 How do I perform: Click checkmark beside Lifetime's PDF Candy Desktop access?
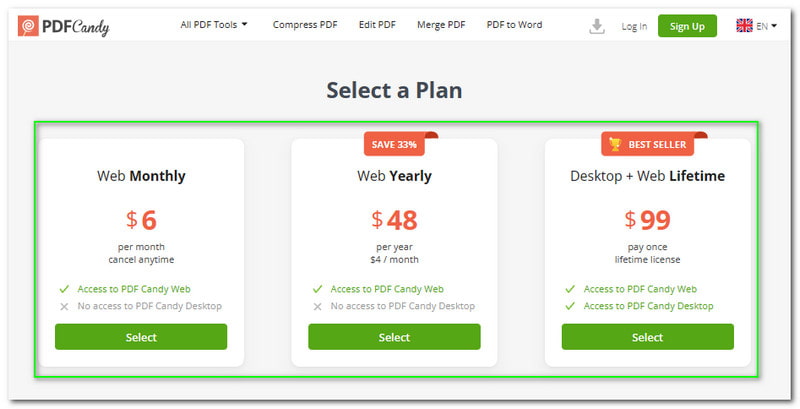click(x=570, y=306)
